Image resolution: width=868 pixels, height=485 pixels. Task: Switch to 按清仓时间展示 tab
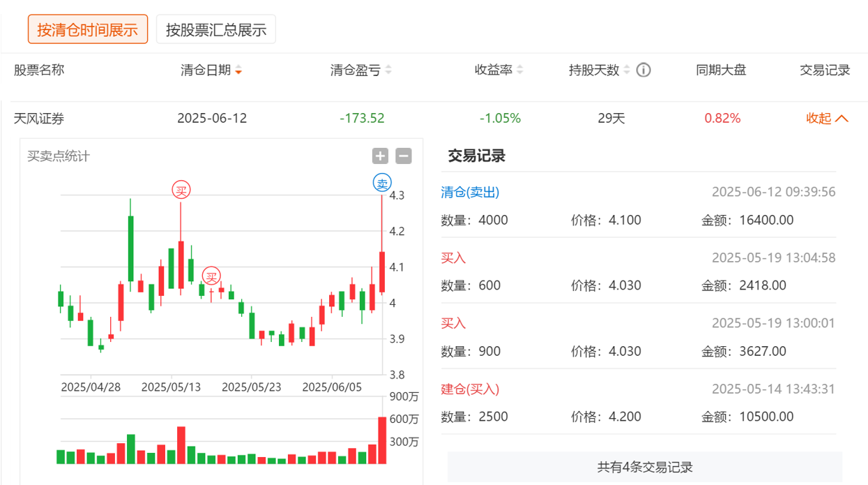[x=88, y=29]
